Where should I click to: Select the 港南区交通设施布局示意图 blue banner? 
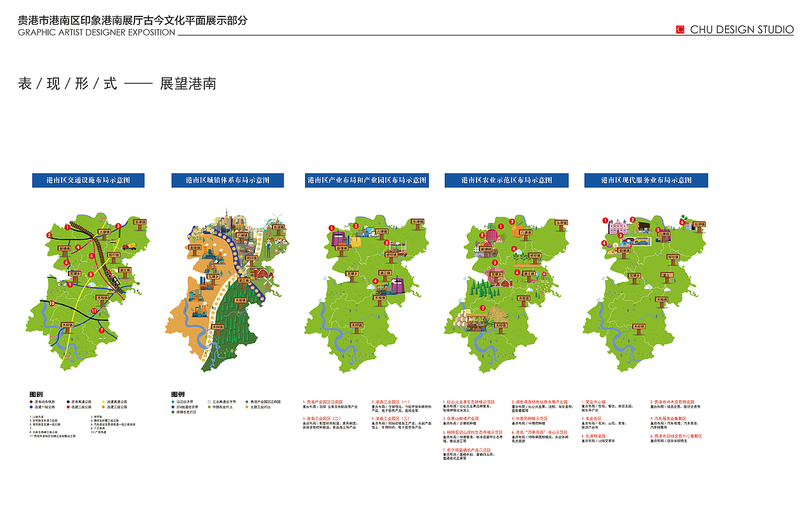tap(88, 180)
